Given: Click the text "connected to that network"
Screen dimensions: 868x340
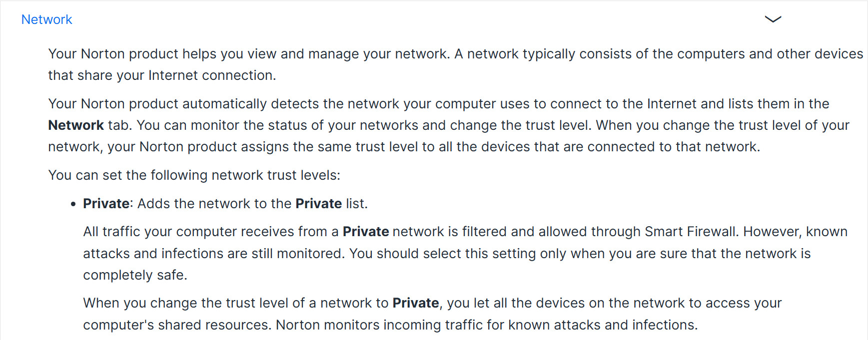Looking at the screenshot, I should click(673, 147).
